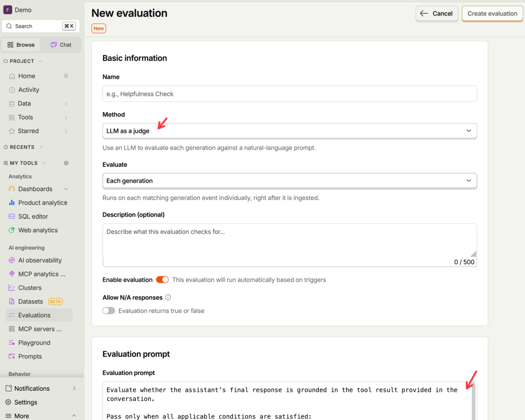Disable the Enable evaluation toggle
The image size is (525, 420).
click(163, 279)
